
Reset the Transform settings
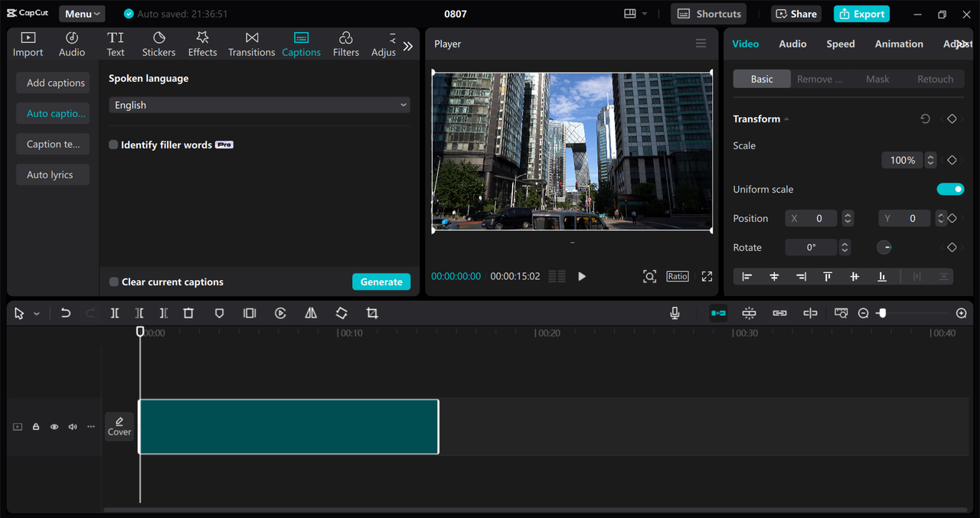[x=925, y=119]
